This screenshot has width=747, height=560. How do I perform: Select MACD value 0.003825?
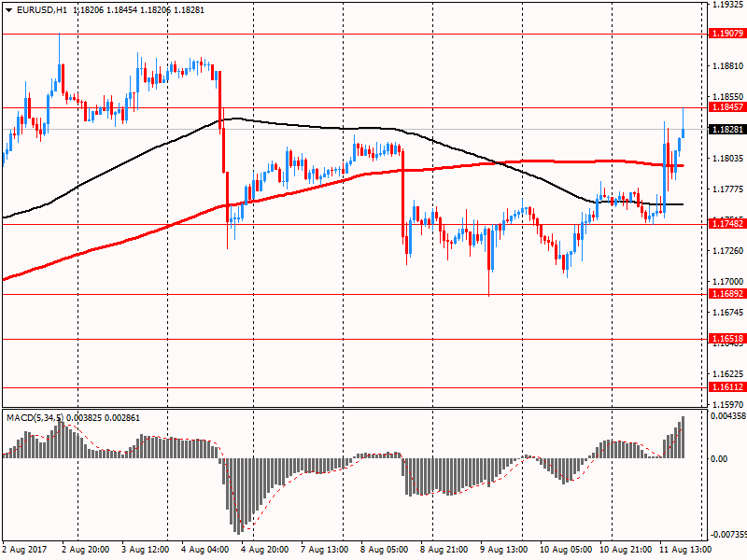(84, 418)
